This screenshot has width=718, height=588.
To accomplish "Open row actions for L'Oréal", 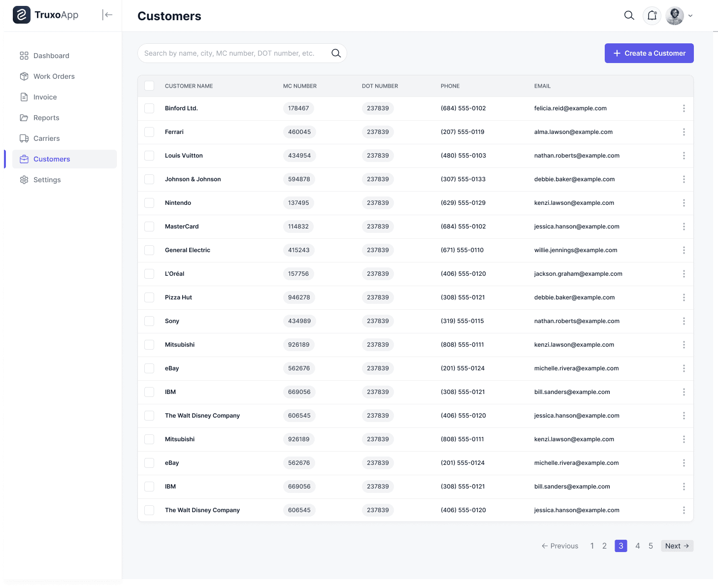I will click(684, 274).
